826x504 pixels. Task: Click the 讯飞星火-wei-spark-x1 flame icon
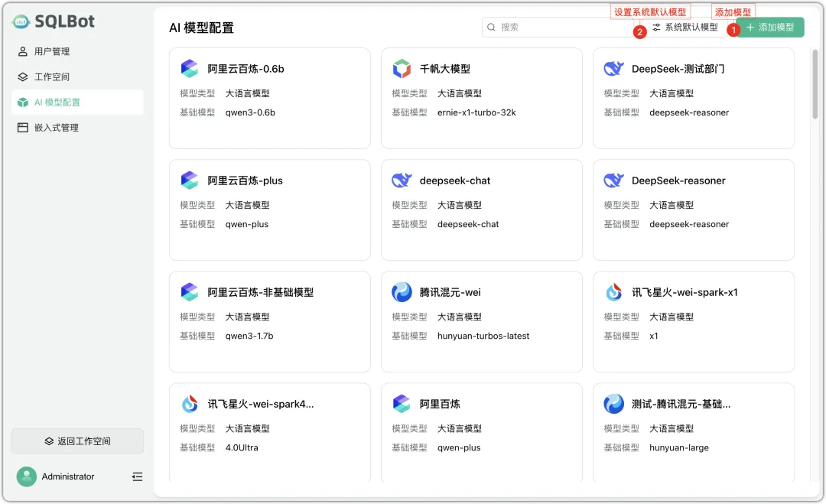(x=613, y=291)
